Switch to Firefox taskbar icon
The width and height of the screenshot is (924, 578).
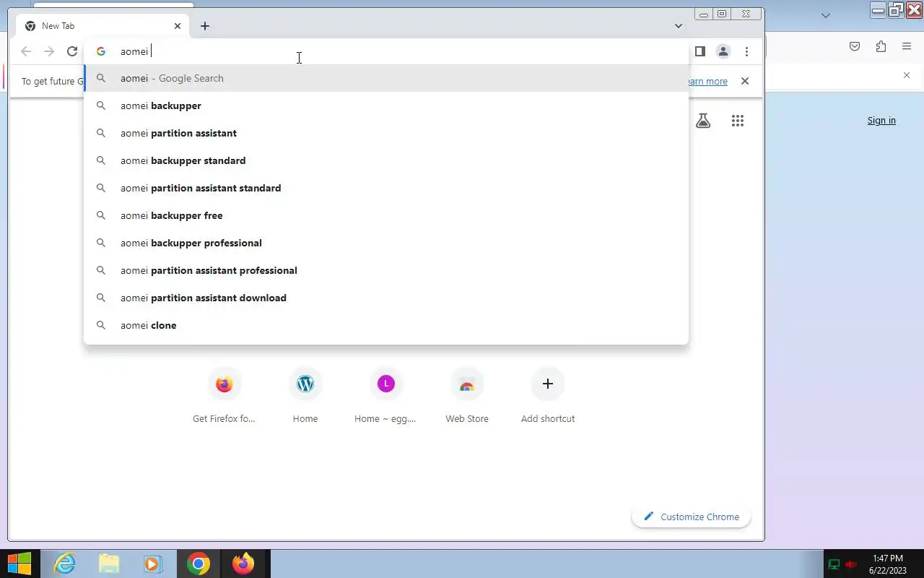pyautogui.click(x=243, y=564)
